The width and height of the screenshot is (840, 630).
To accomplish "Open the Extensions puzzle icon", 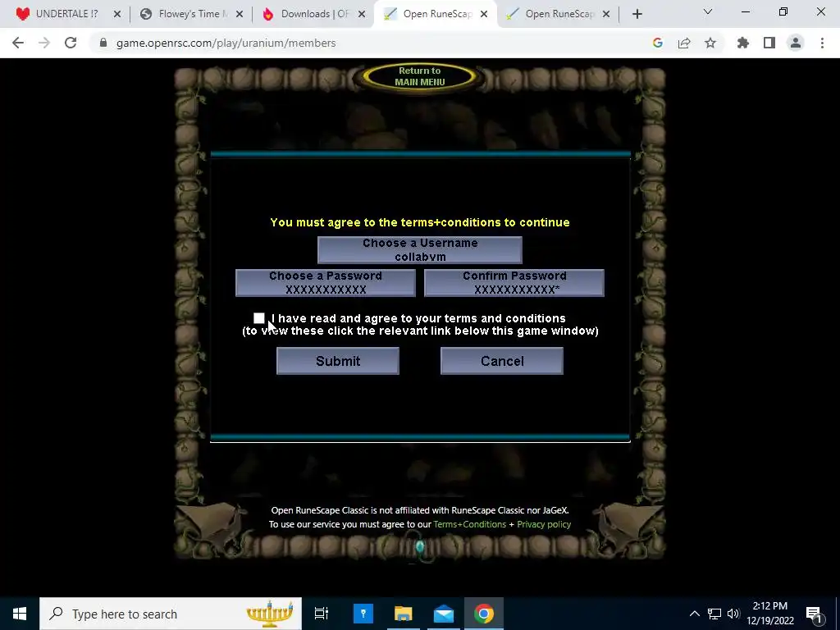I will [x=743, y=43].
